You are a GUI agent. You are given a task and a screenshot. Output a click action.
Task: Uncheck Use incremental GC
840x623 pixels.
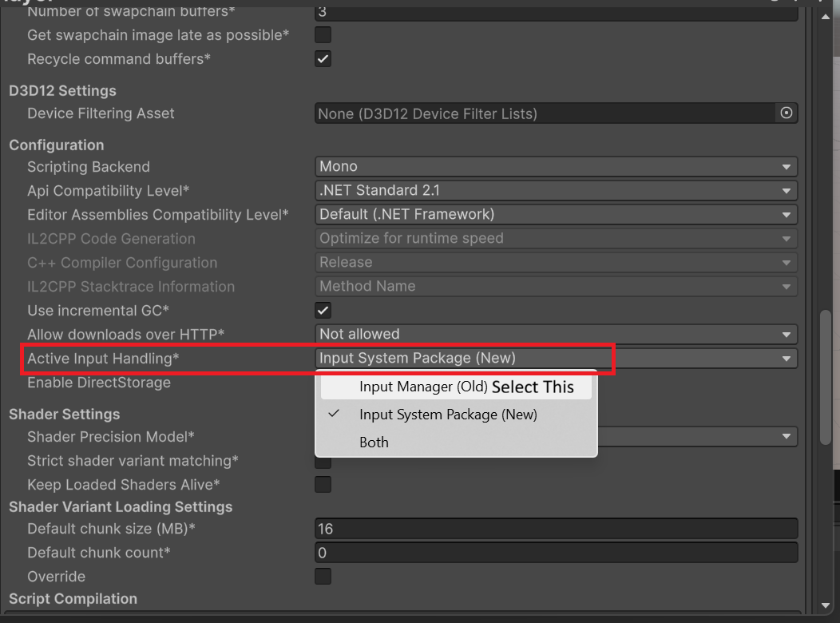pyautogui.click(x=323, y=310)
